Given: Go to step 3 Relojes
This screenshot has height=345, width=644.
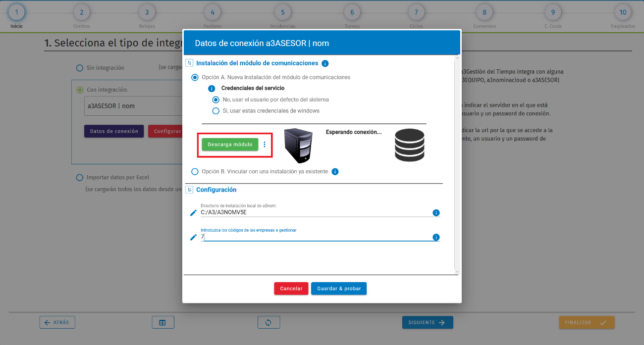Looking at the screenshot, I should click(x=147, y=12).
